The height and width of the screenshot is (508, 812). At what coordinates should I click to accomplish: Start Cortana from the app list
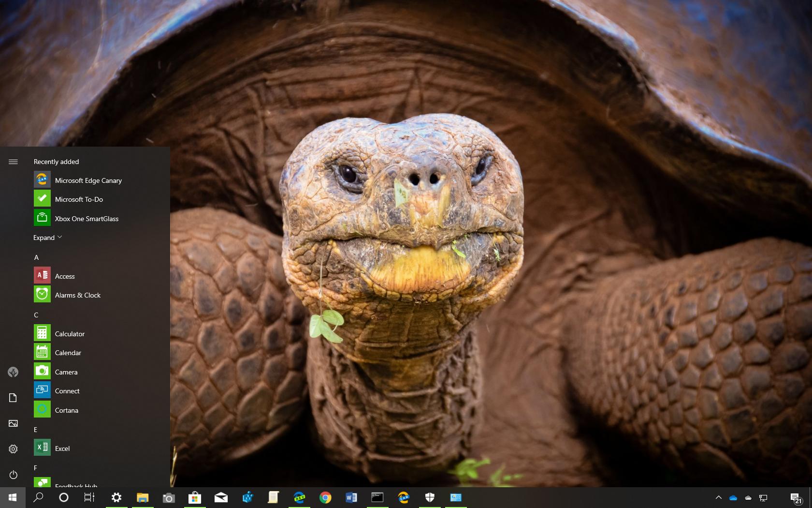point(66,410)
